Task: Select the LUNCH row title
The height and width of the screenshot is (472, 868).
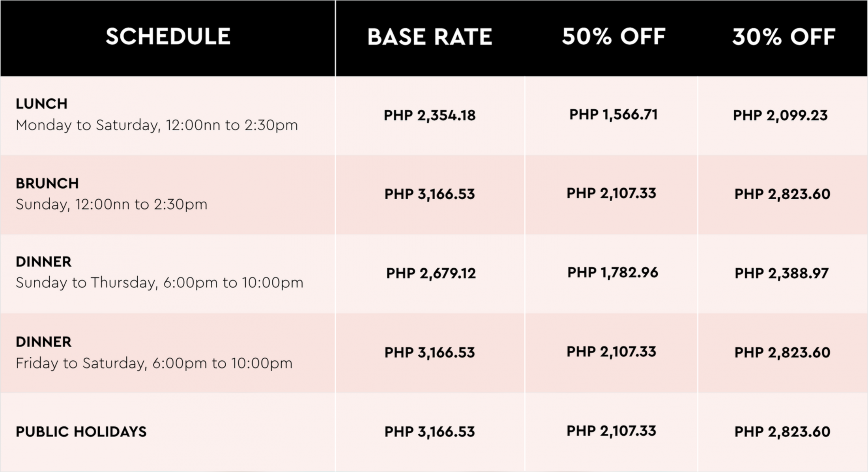Action: pos(41,104)
